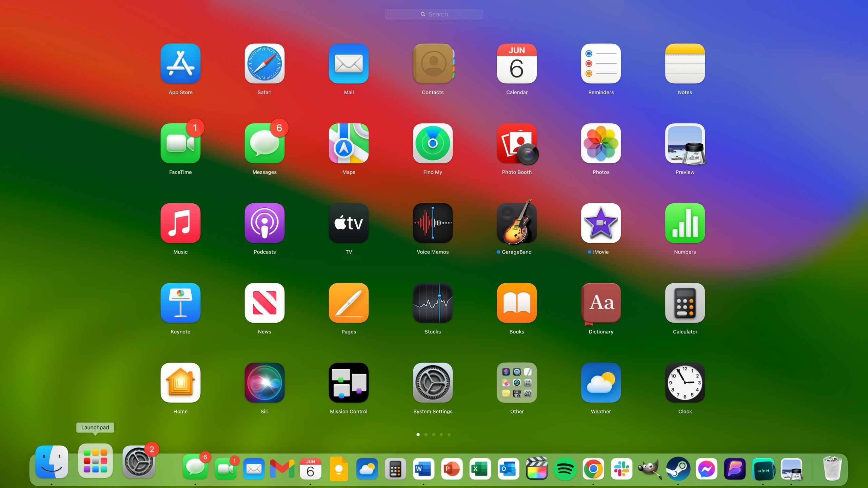Open the Pages app

349,303
